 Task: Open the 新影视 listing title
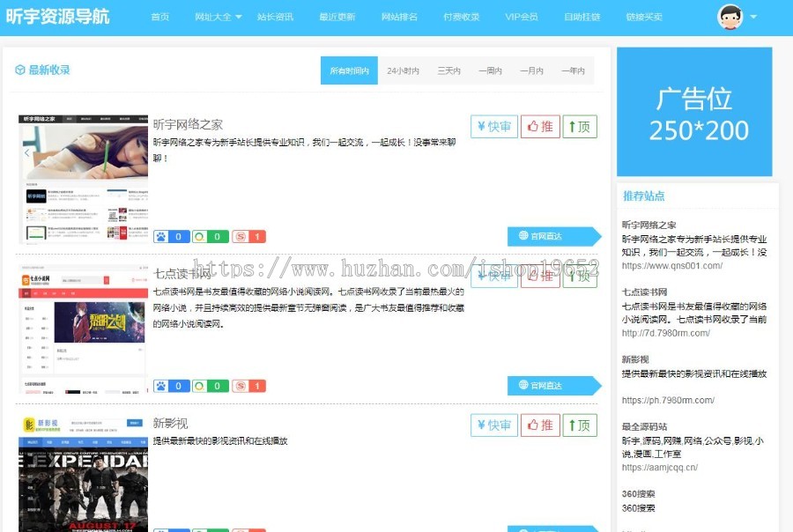[x=170, y=424]
